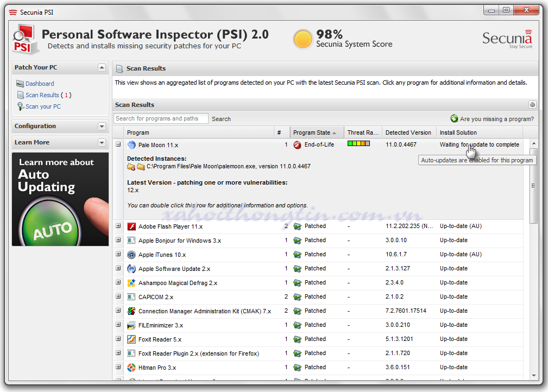Click the program list vertical scrollbar thumb
The image size is (548, 392).
click(x=533, y=186)
